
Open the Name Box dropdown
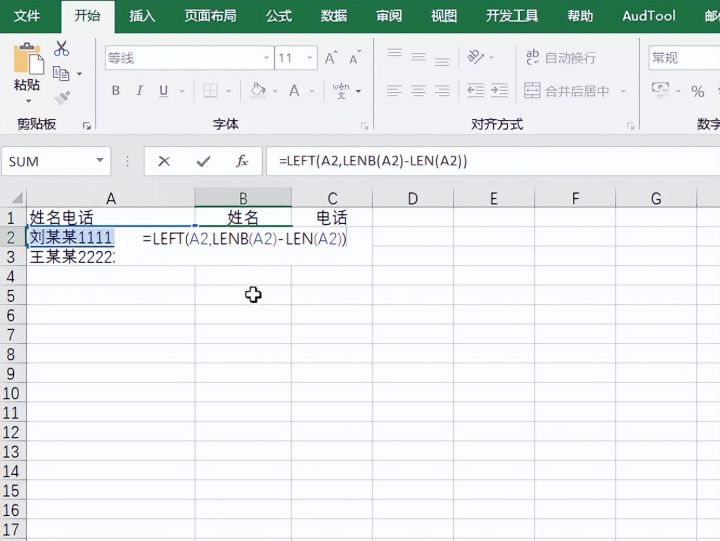click(100, 160)
